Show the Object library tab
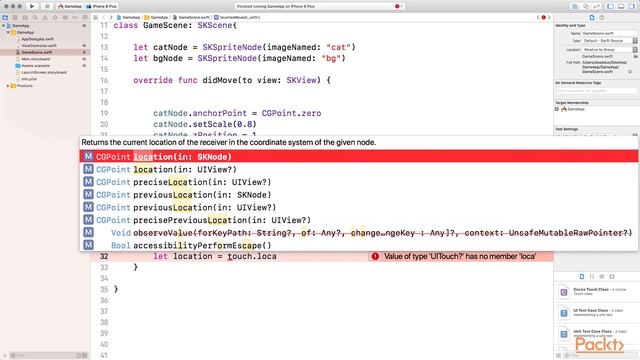Screen dimensions: 640x360 point(602,276)
